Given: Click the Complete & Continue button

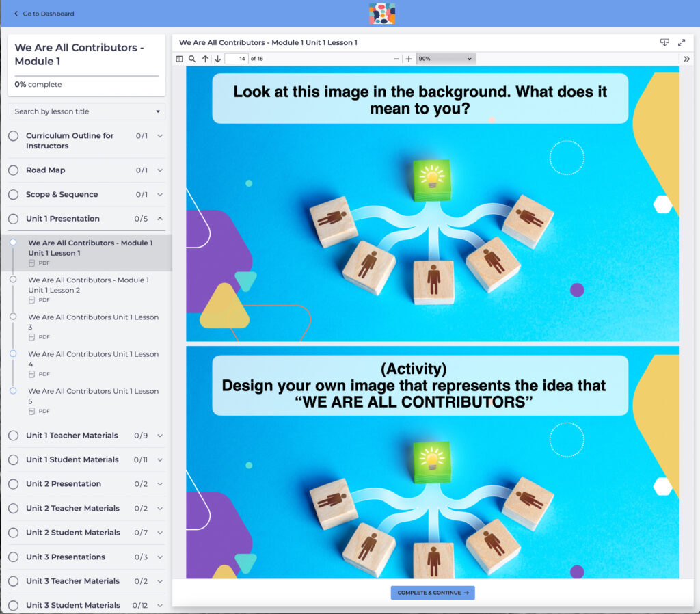Looking at the screenshot, I should click(x=433, y=593).
